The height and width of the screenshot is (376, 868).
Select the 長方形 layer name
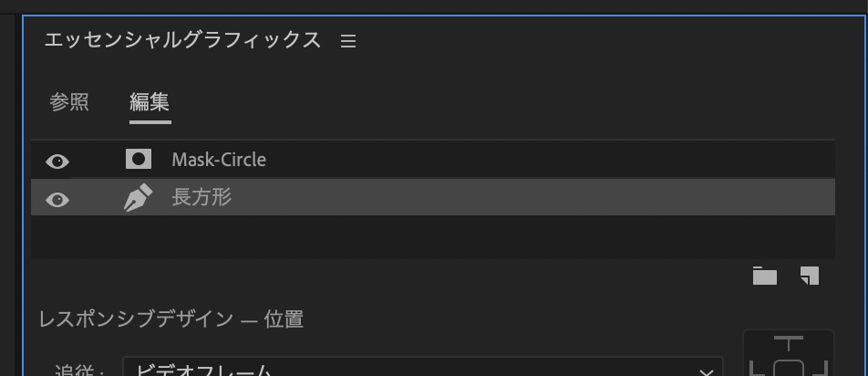[x=201, y=197]
